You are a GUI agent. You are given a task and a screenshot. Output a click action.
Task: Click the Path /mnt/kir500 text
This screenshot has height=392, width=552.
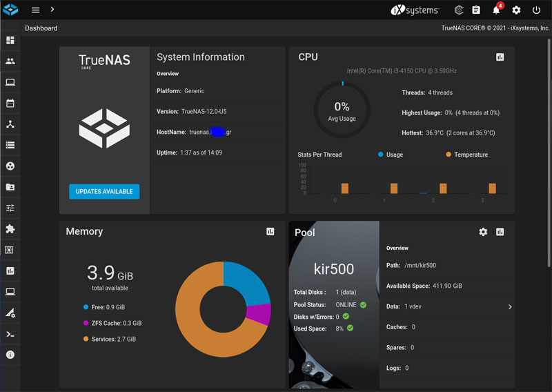coord(411,265)
